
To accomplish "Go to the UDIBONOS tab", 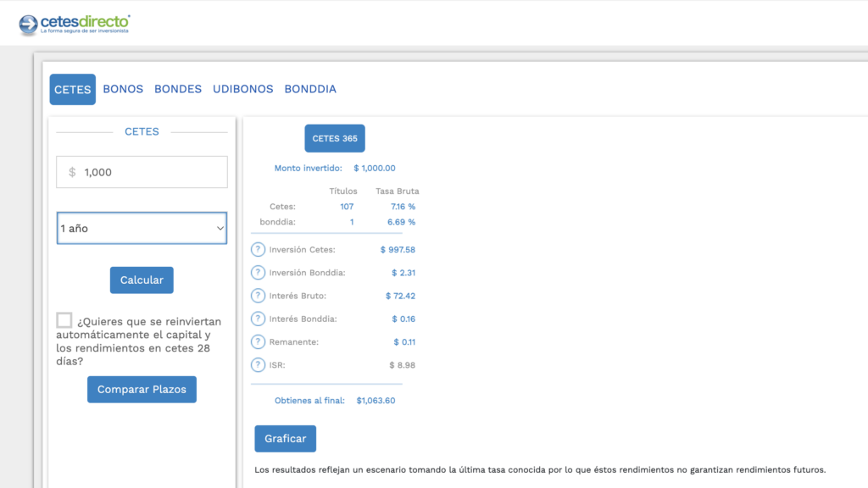I will pyautogui.click(x=243, y=89).
